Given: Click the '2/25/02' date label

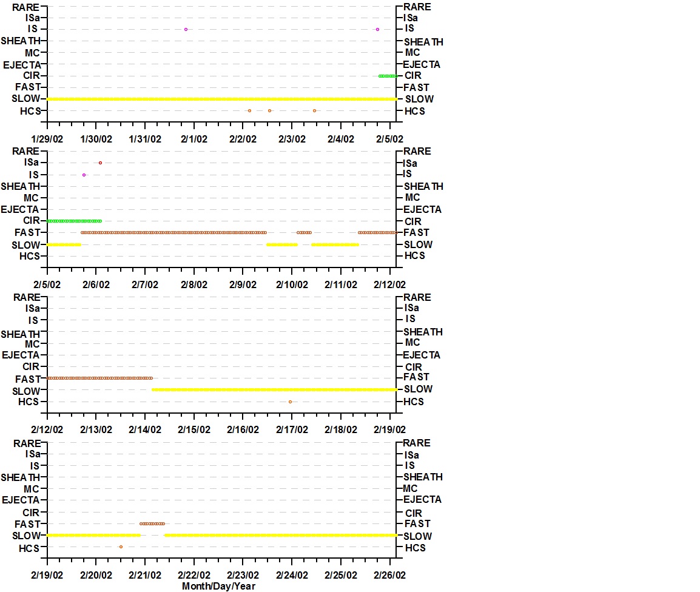Looking at the screenshot, I should 341,576.
